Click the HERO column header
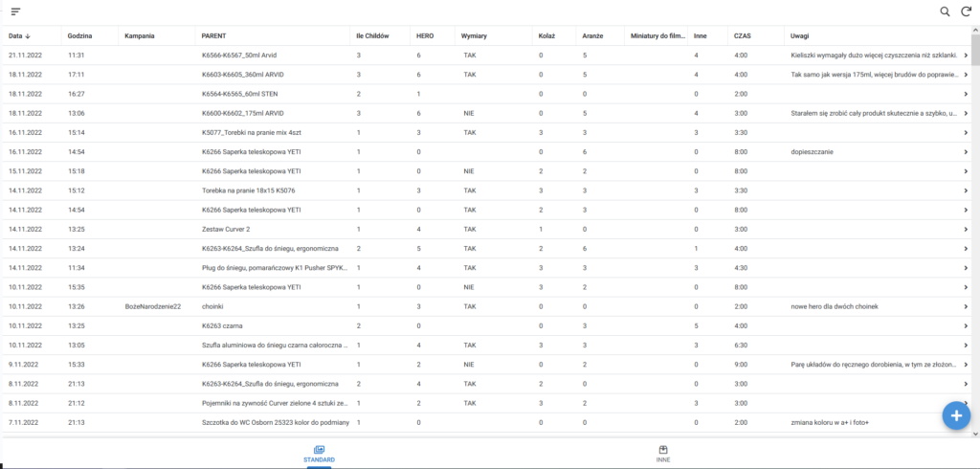The width and height of the screenshot is (980, 469). [426, 36]
